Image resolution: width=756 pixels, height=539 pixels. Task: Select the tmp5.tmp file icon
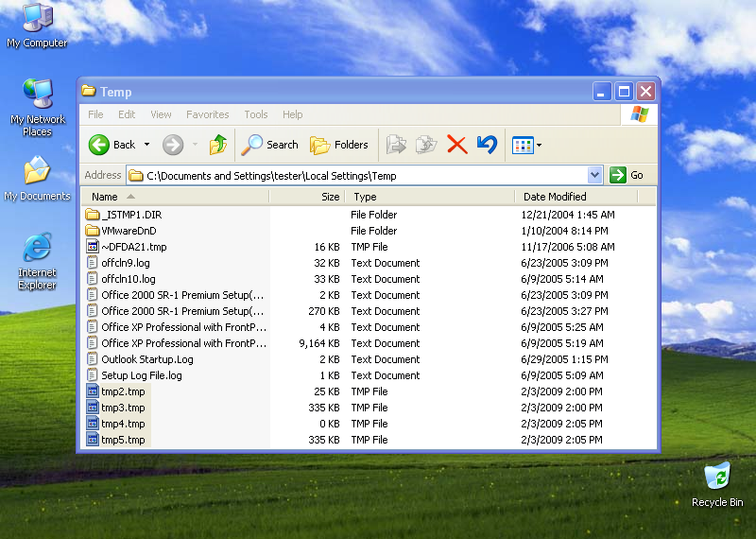92,439
